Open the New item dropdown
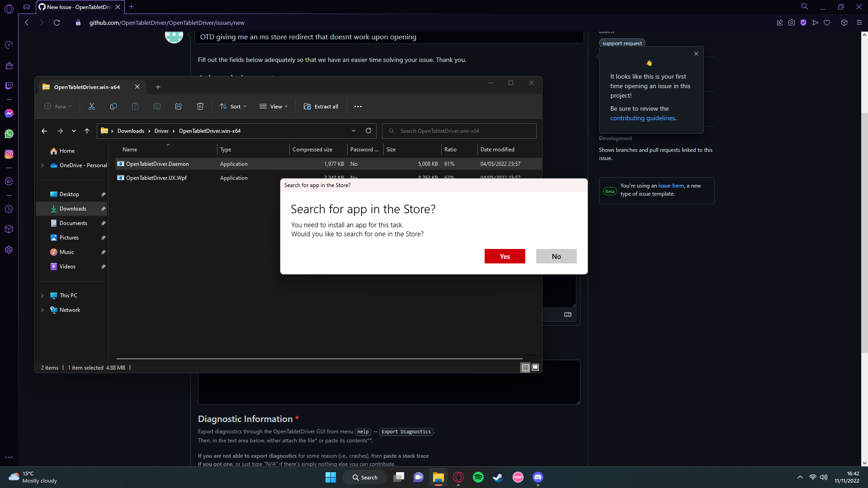The image size is (868, 488). [58, 106]
